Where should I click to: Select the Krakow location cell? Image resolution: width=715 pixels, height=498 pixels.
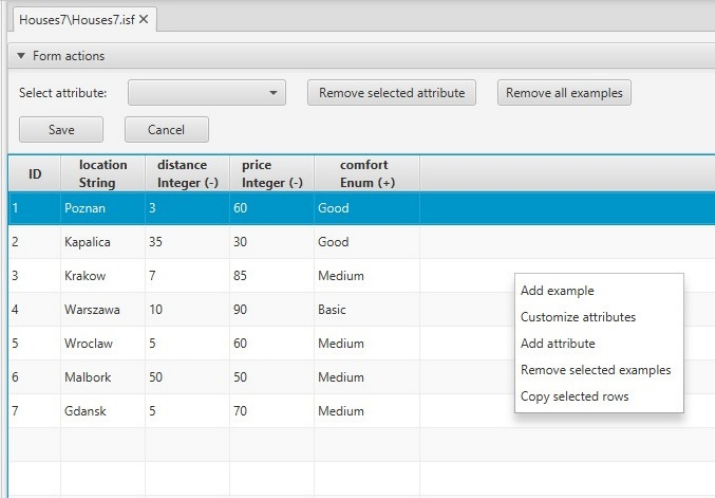(x=103, y=275)
